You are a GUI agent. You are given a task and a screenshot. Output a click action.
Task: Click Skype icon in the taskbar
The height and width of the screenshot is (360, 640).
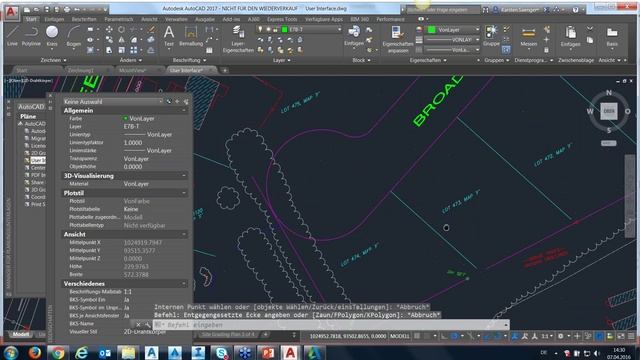[x=221, y=353]
